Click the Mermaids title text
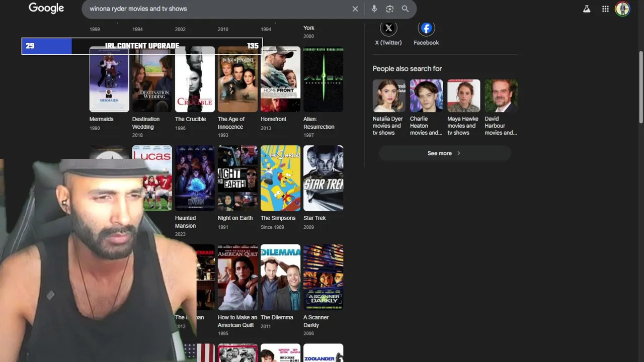644x362 pixels. click(x=101, y=119)
